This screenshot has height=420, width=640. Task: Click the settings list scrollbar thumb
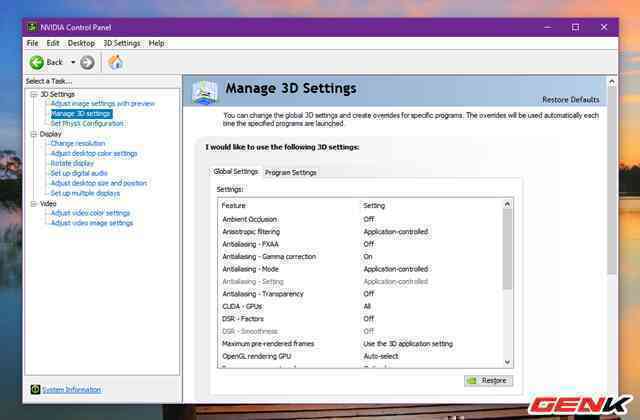(x=507, y=249)
